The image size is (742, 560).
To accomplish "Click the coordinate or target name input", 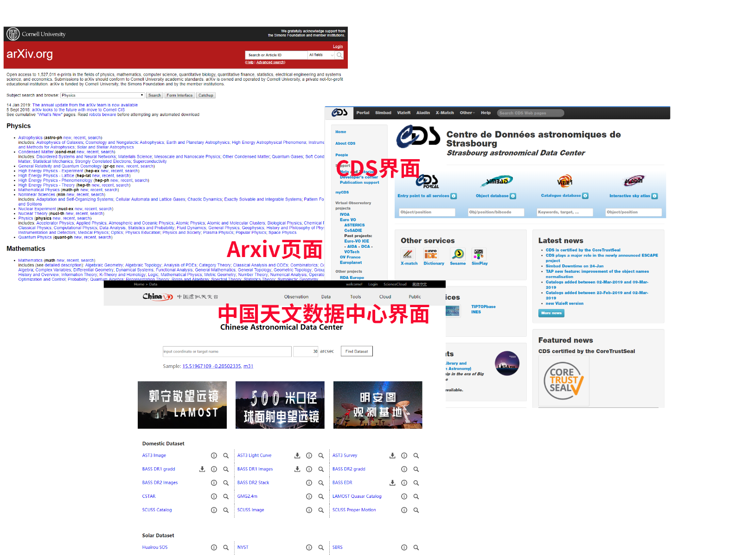I will click(x=227, y=351).
